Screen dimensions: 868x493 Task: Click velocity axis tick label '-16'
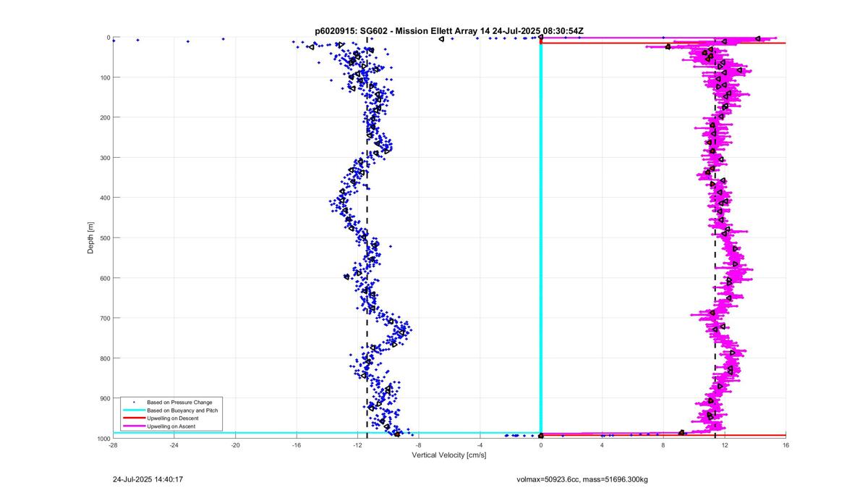coord(296,445)
